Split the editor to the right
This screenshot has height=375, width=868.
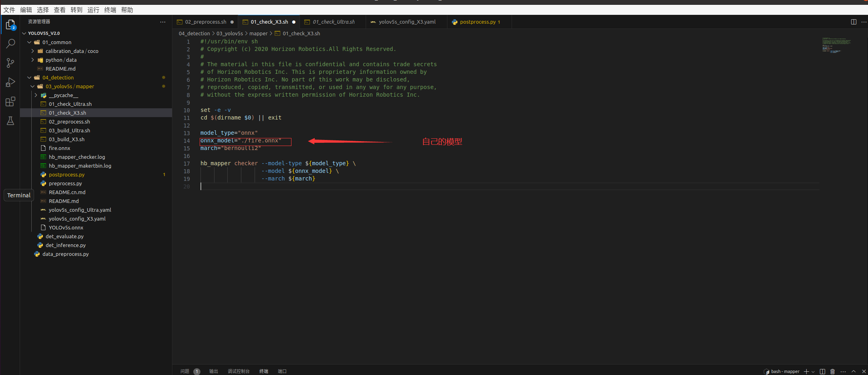pos(854,22)
